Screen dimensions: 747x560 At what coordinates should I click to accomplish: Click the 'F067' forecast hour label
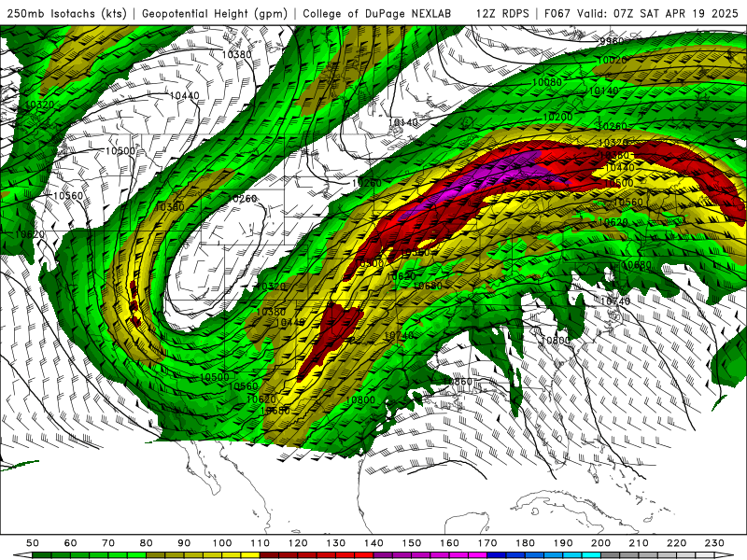click(x=557, y=13)
